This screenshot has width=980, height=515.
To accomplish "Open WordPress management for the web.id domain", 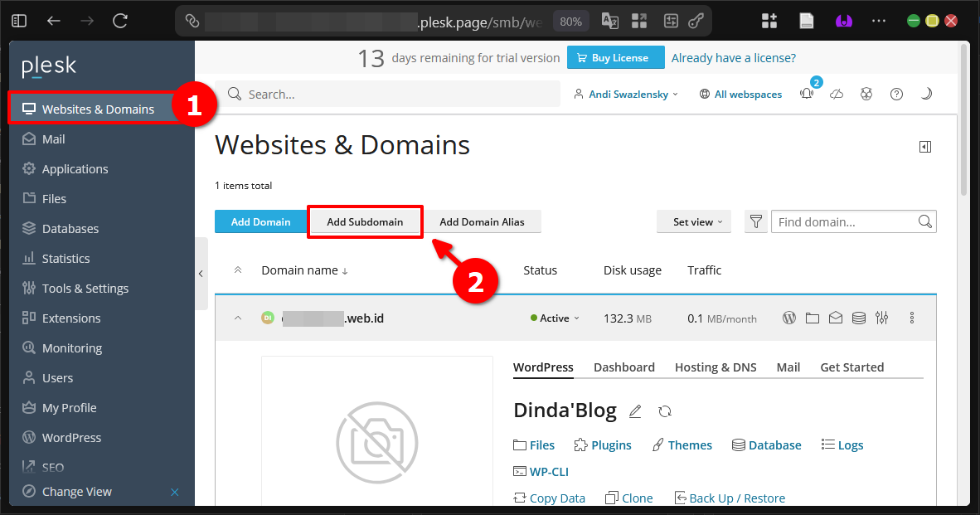I will (788, 318).
